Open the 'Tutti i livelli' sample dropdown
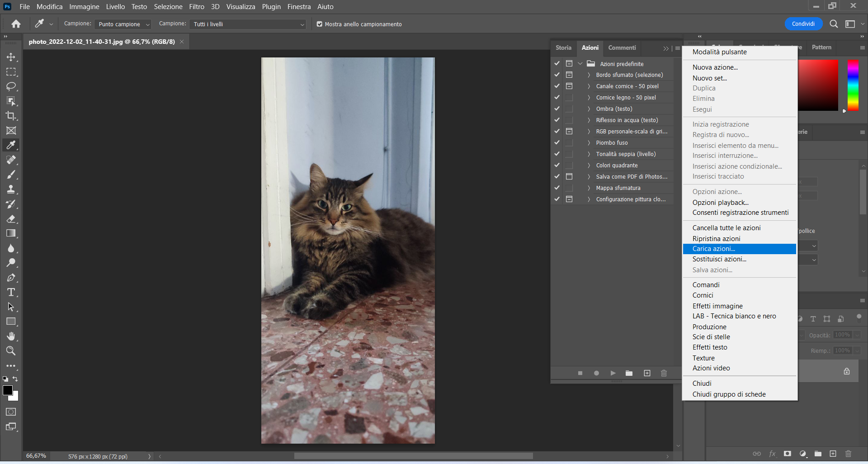 tap(247, 24)
